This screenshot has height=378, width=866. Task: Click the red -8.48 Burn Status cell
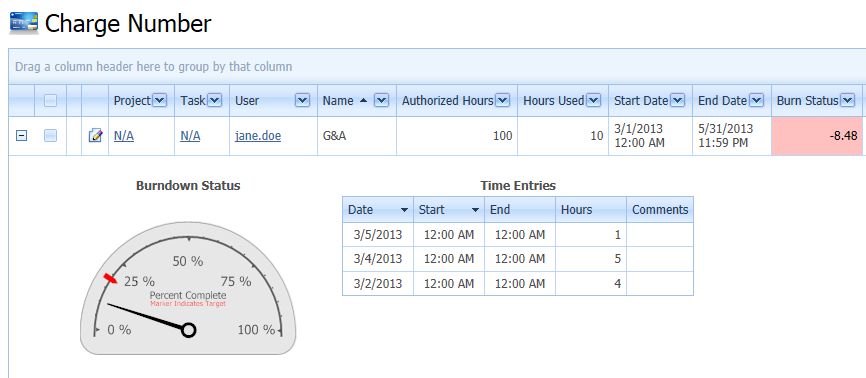(816, 136)
